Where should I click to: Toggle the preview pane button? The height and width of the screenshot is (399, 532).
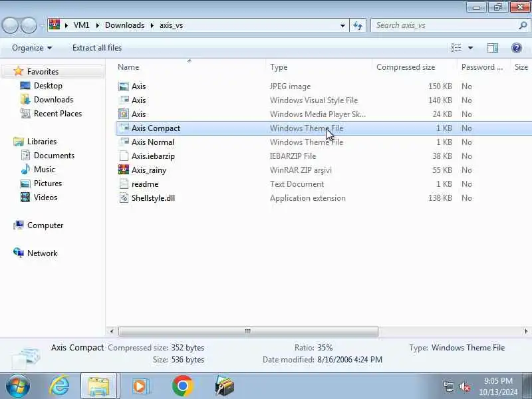point(493,48)
